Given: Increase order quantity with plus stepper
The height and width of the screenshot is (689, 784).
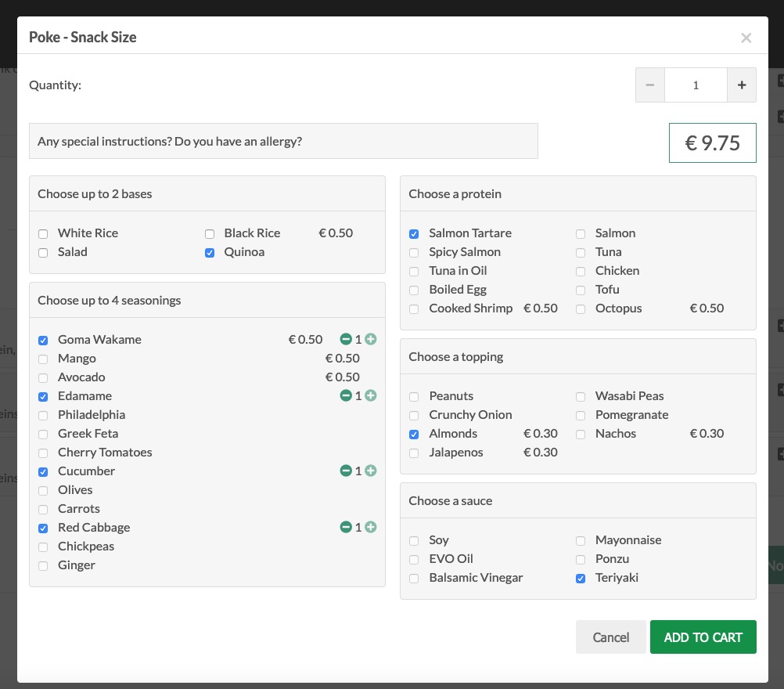Looking at the screenshot, I should pos(741,85).
